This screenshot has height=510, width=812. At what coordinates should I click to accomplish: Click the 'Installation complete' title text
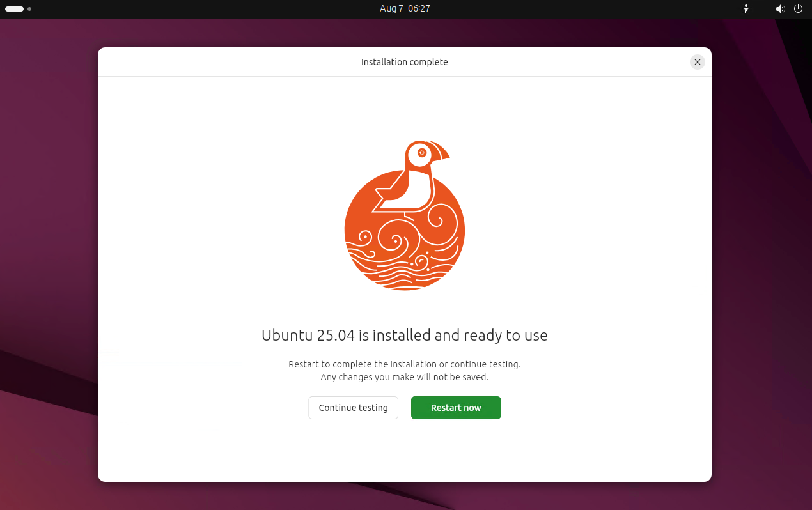coord(405,62)
